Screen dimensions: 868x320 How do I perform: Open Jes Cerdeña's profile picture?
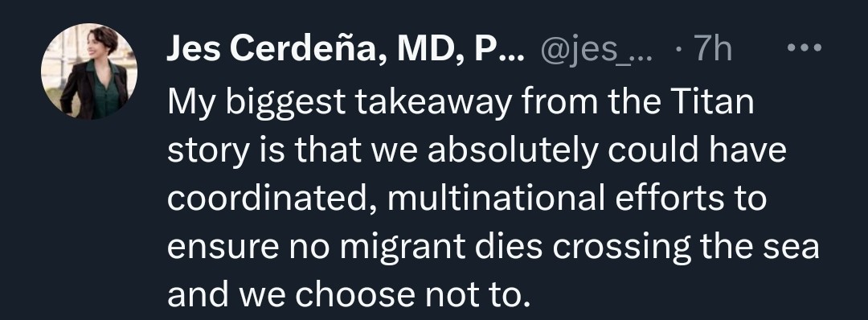pyautogui.click(x=89, y=72)
